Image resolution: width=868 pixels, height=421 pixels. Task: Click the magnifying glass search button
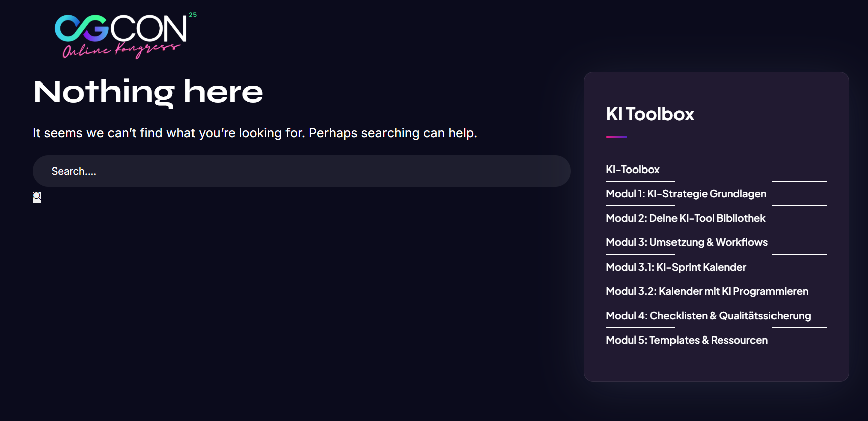click(37, 197)
